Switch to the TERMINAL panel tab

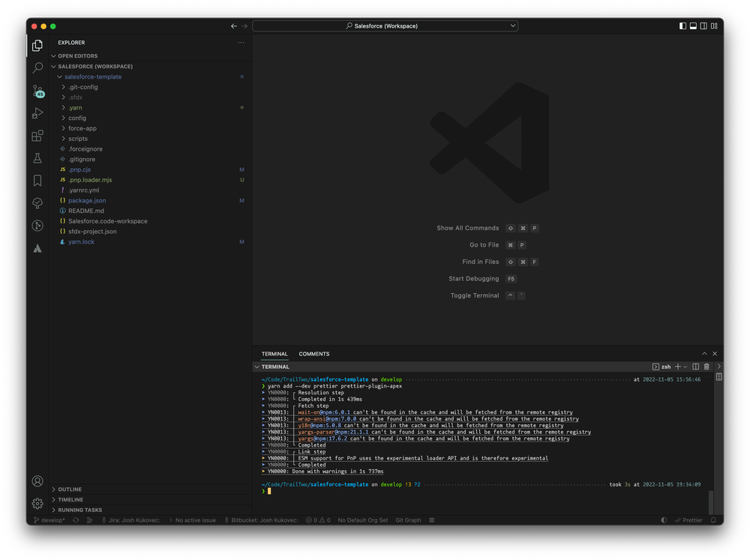[274, 354]
